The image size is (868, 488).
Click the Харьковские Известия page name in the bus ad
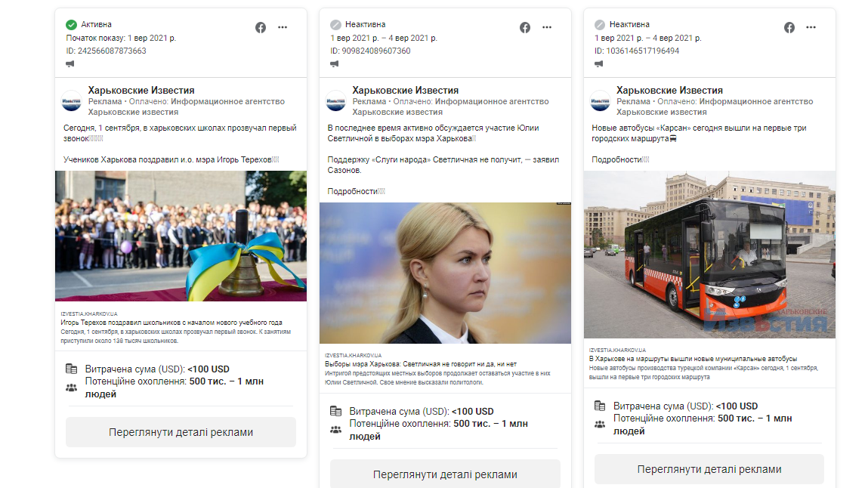[669, 91]
